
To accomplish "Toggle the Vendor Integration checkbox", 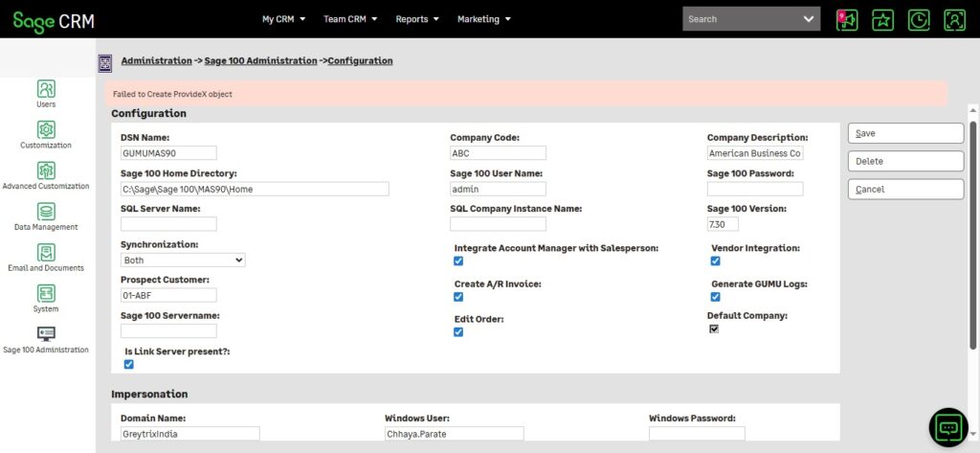I will 715,260.
